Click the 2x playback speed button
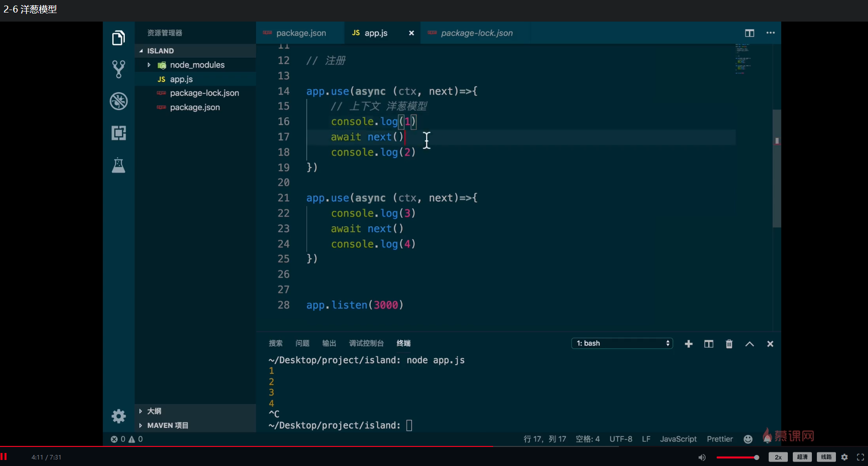The image size is (868, 466). 778,457
